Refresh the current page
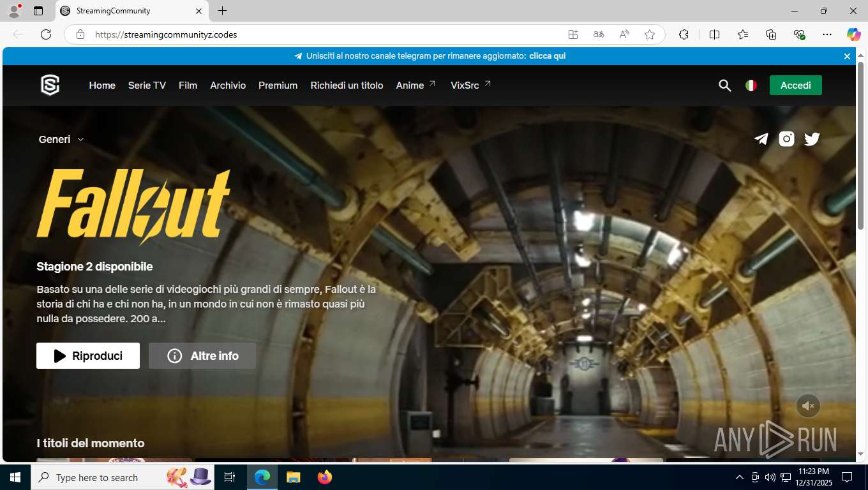Viewport: 868px width, 490px height. 46,34
